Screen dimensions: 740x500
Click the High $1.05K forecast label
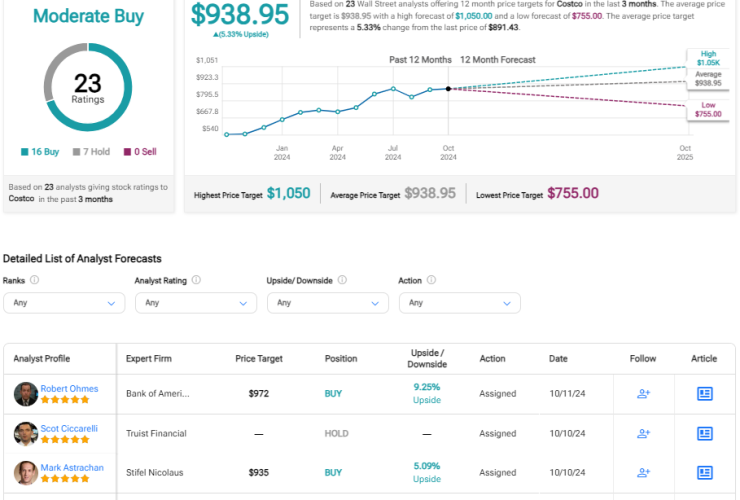click(708, 58)
